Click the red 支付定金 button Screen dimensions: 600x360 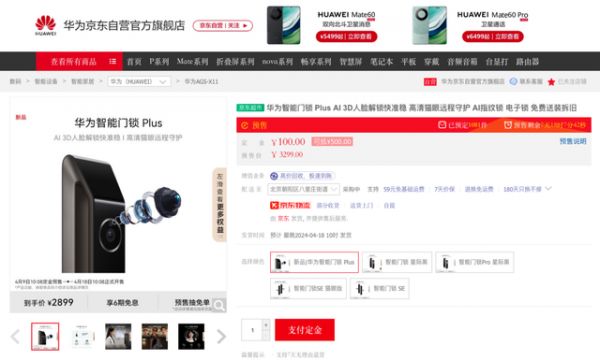(305, 330)
